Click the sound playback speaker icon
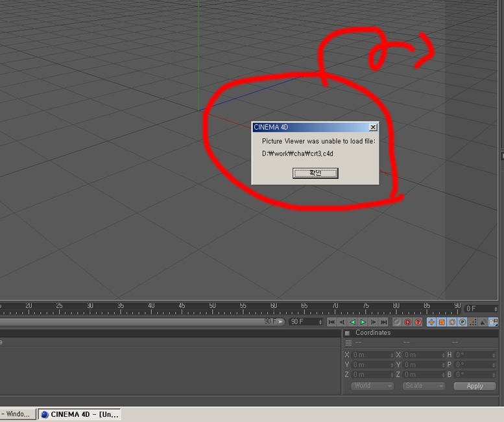This screenshot has width=504, height=422. pyautogui.click(x=483, y=322)
